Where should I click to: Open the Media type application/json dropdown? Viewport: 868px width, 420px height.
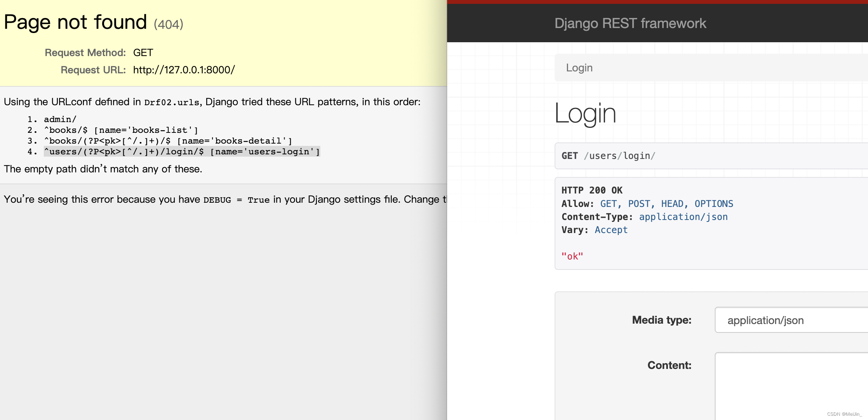coord(791,320)
